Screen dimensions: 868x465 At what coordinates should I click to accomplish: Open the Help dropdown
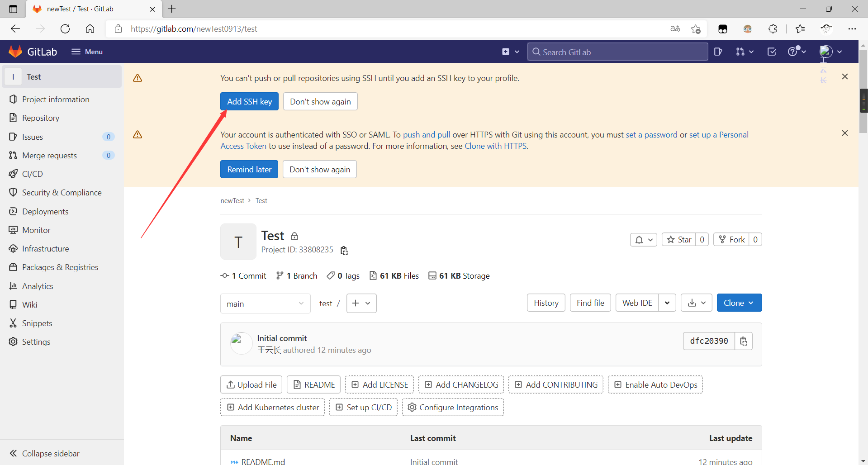click(x=797, y=52)
